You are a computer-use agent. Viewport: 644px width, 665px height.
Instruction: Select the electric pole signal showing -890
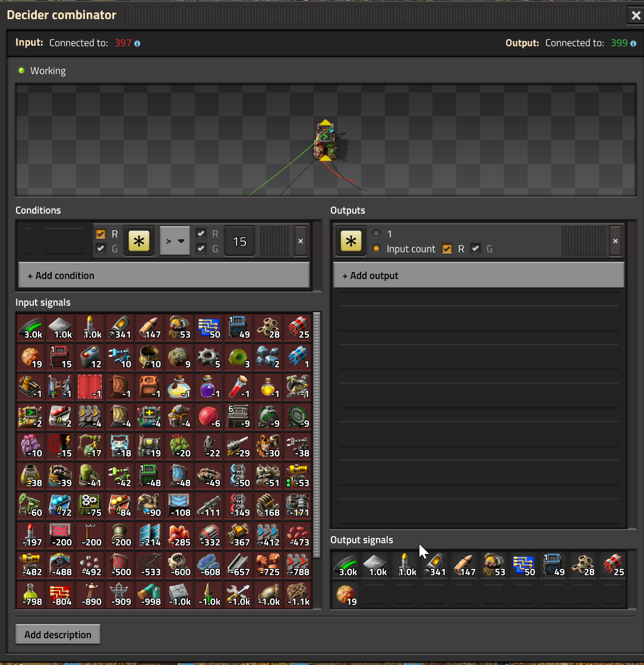[x=90, y=594]
